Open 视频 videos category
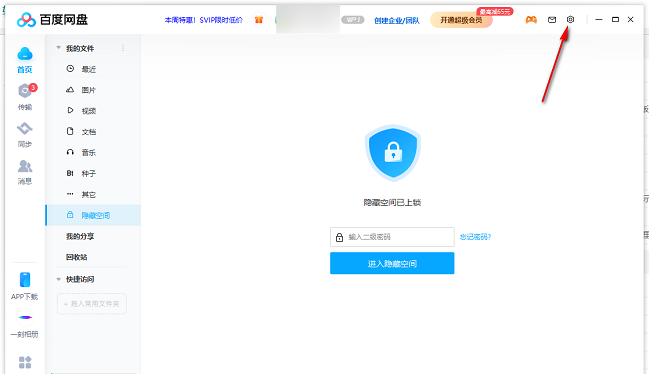The width and height of the screenshot is (650, 374). 93,111
